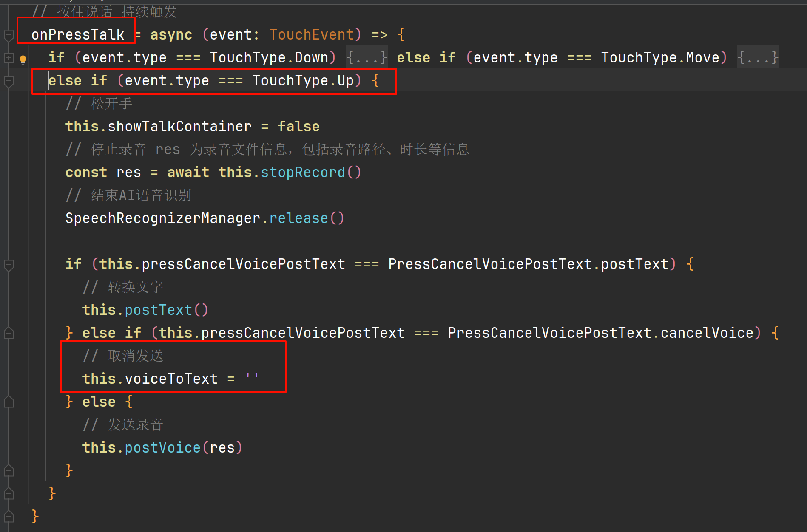The width and height of the screenshot is (807, 532).
Task: Click fold-end marker beside postVoice block closing brace
Action: point(9,471)
